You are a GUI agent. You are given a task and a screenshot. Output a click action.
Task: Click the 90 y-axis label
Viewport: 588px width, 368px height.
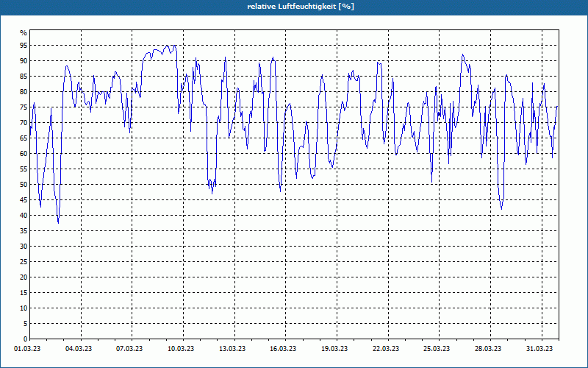tap(24, 61)
